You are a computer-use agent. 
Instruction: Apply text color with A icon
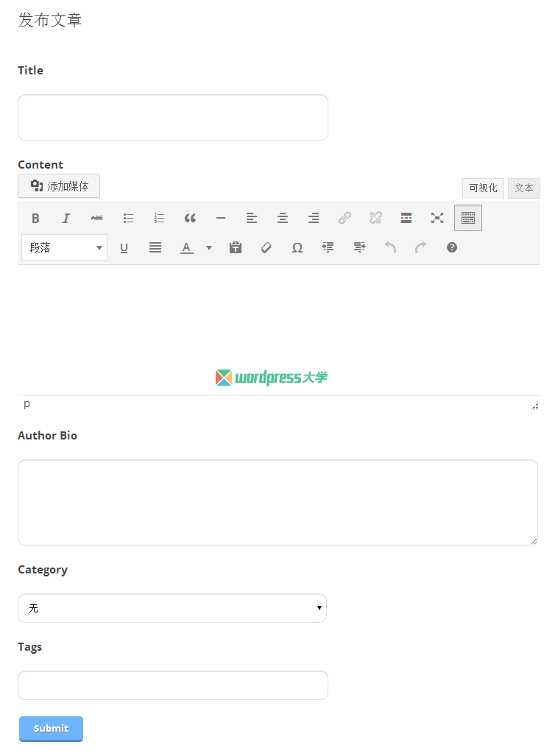[x=187, y=248]
